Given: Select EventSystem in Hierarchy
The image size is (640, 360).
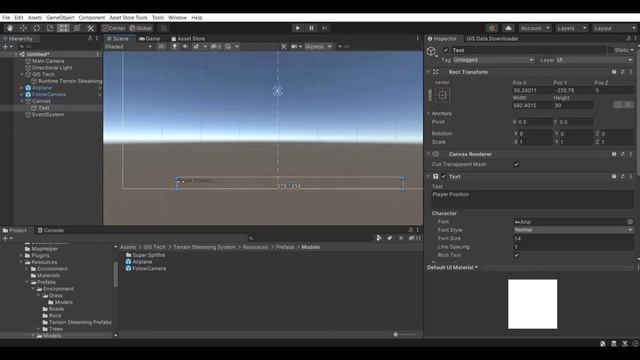Looking at the screenshot, I should pyautogui.click(x=48, y=115).
